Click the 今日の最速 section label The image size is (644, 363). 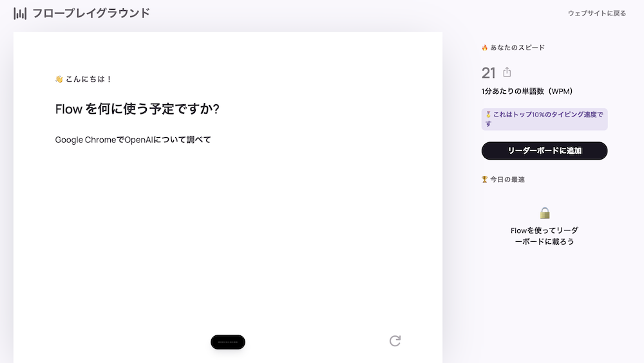pos(507,180)
